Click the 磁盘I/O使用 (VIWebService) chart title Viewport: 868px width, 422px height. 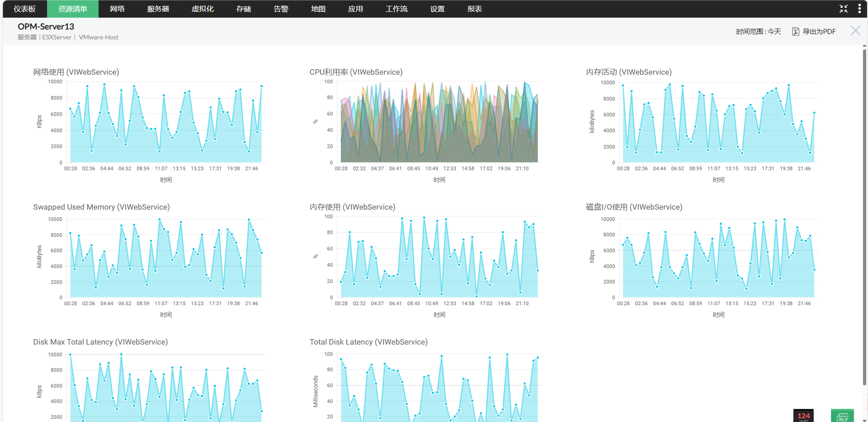click(x=634, y=207)
